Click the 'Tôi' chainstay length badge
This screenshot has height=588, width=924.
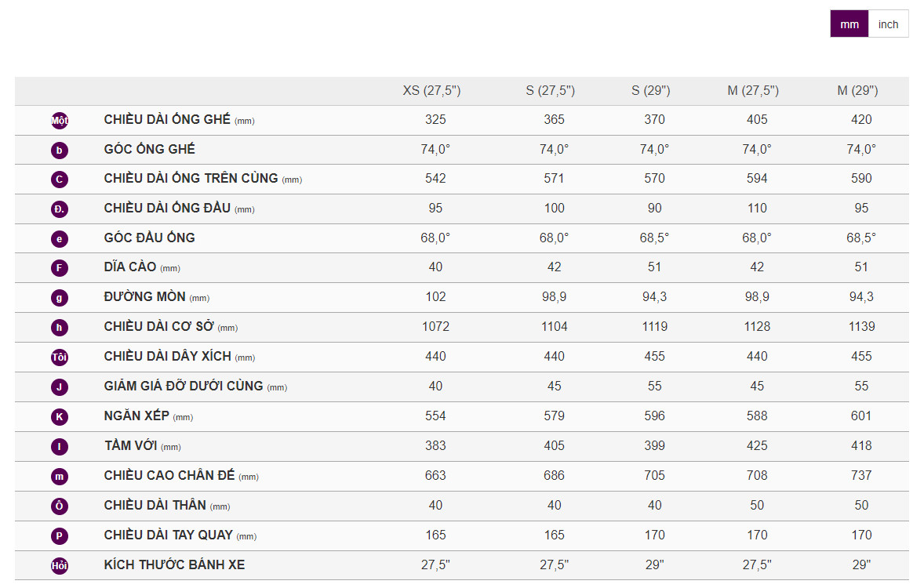(x=60, y=358)
